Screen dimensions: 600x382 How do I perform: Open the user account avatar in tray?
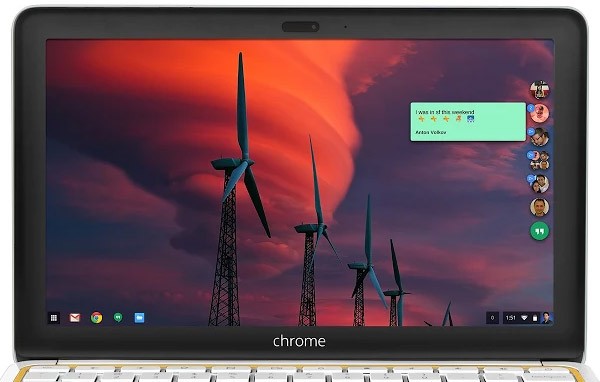click(x=546, y=318)
